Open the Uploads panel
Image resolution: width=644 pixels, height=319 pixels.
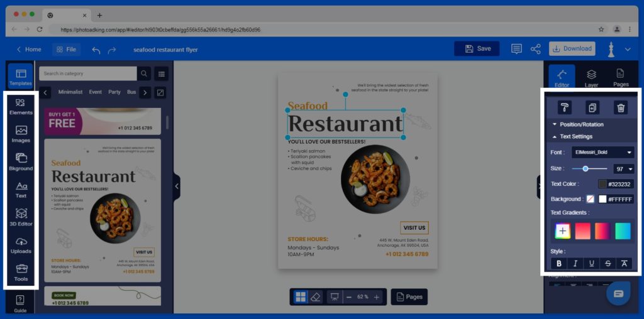coord(21,245)
